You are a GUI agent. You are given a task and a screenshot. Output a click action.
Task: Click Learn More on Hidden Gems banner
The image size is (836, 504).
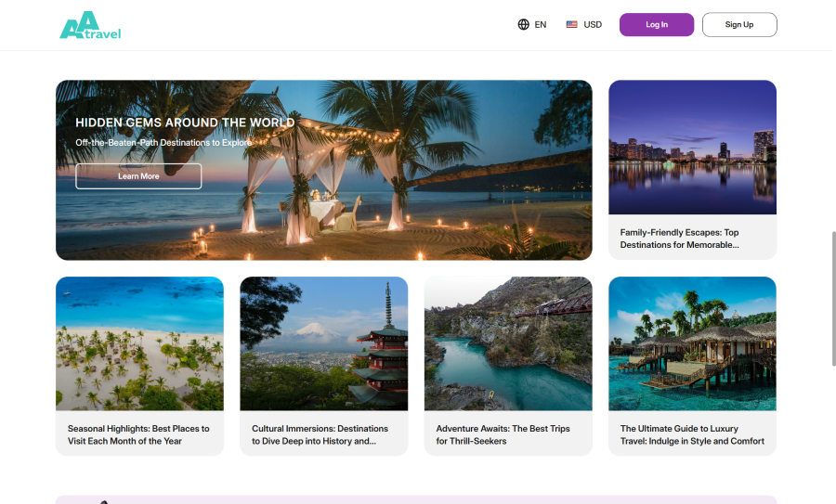138,176
